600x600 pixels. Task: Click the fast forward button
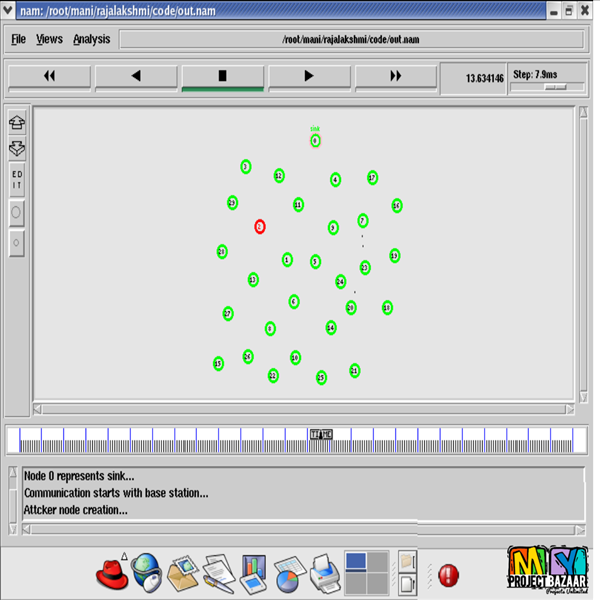tap(396, 76)
